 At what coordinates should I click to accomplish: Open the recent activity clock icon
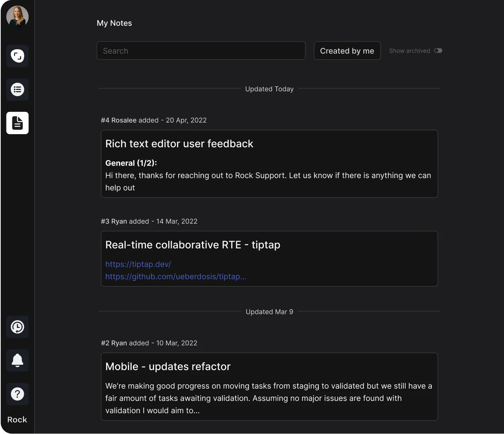17,327
